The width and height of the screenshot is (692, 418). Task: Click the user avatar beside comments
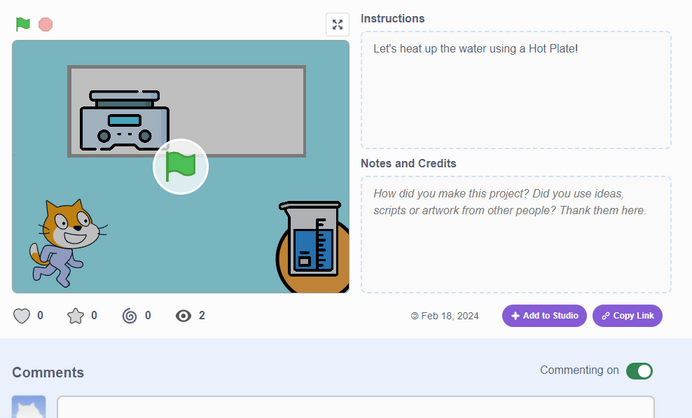29,407
